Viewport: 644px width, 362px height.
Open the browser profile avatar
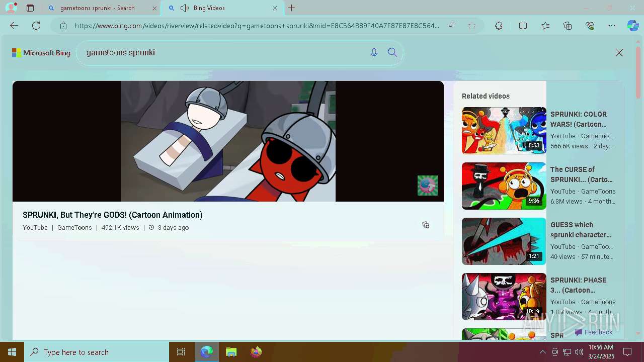(11, 8)
